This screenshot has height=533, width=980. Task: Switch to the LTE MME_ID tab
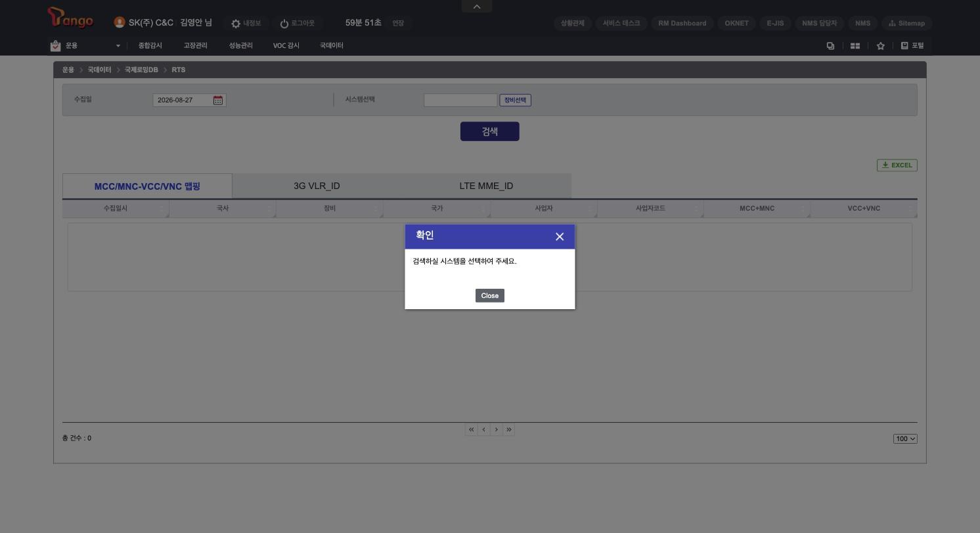(x=486, y=186)
